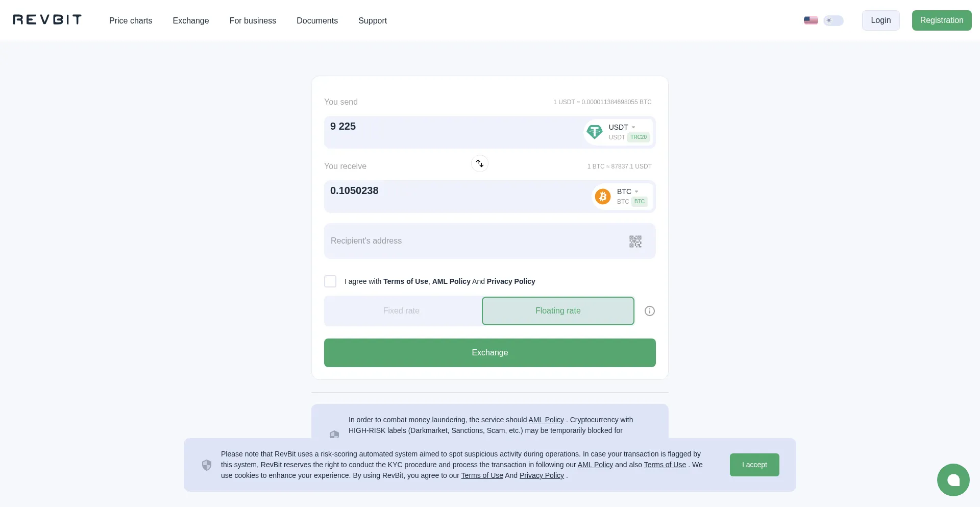Image resolution: width=980 pixels, height=507 pixels.
Task: Expand the BTC receive currency dropdown
Action: point(636,191)
